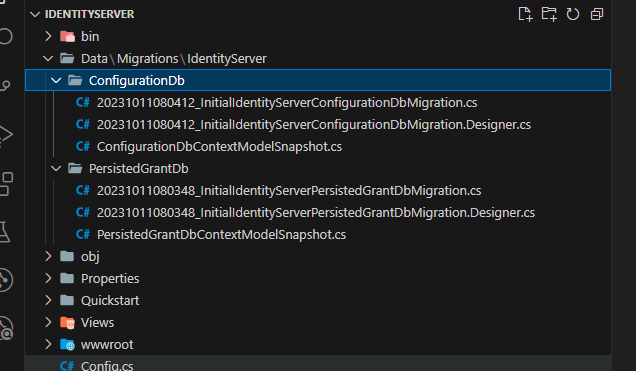Click the Properties folder icon

67,278
